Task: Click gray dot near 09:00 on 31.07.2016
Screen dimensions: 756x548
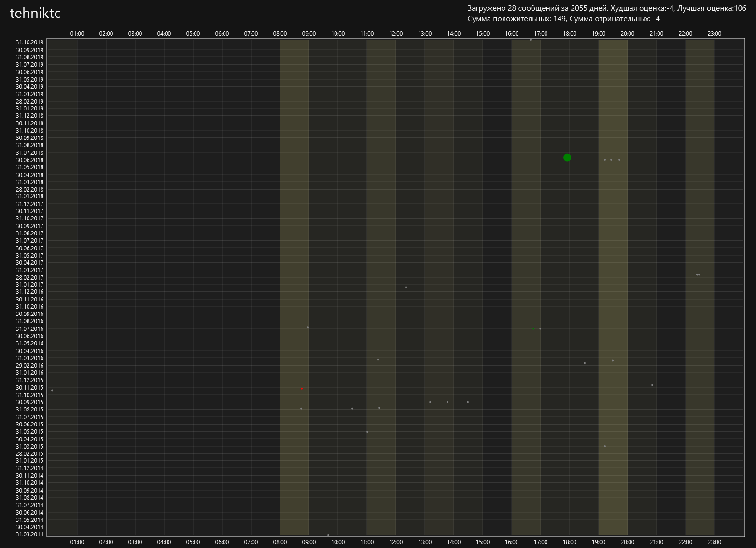Action: coord(308,327)
